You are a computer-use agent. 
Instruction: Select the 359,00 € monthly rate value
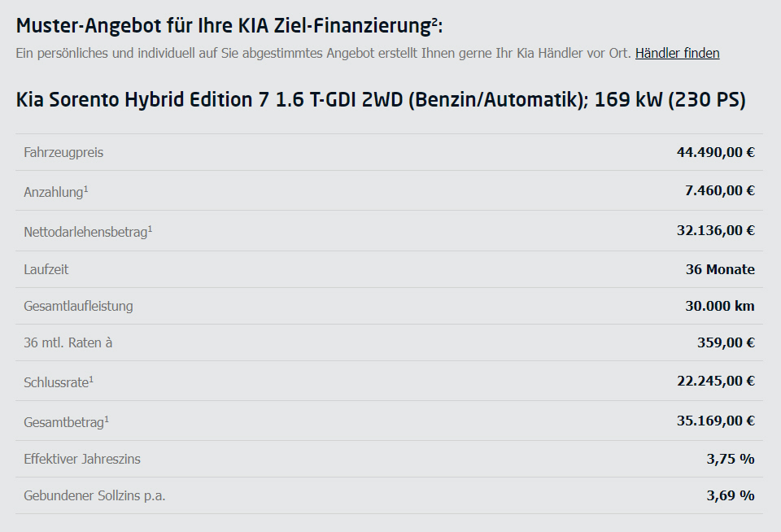coord(726,342)
